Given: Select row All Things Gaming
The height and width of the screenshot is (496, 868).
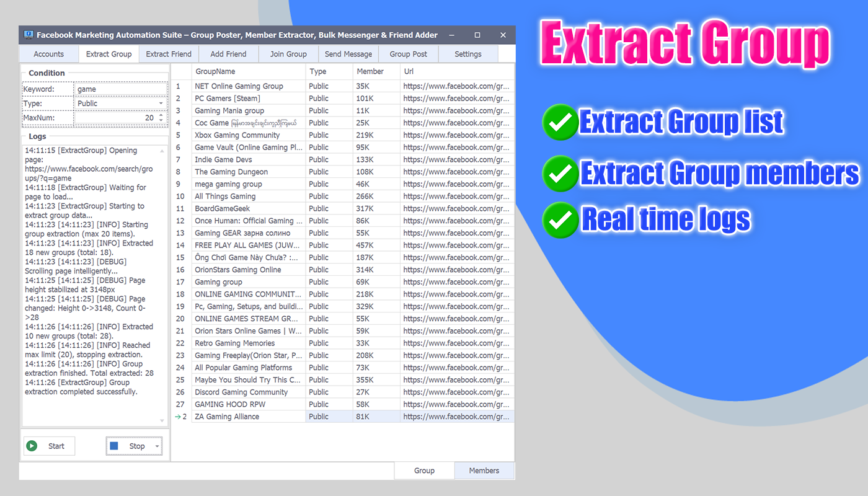Looking at the screenshot, I should pyautogui.click(x=343, y=197).
